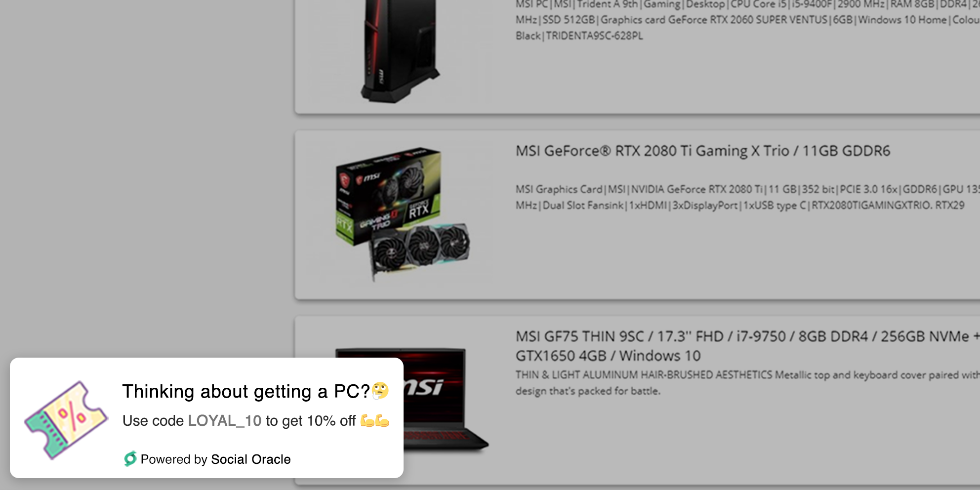Click the GF75 'THIN & LIGHT ALUMINUM' description
The width and height of the screenshot is (980, 490).
point(748,383)
